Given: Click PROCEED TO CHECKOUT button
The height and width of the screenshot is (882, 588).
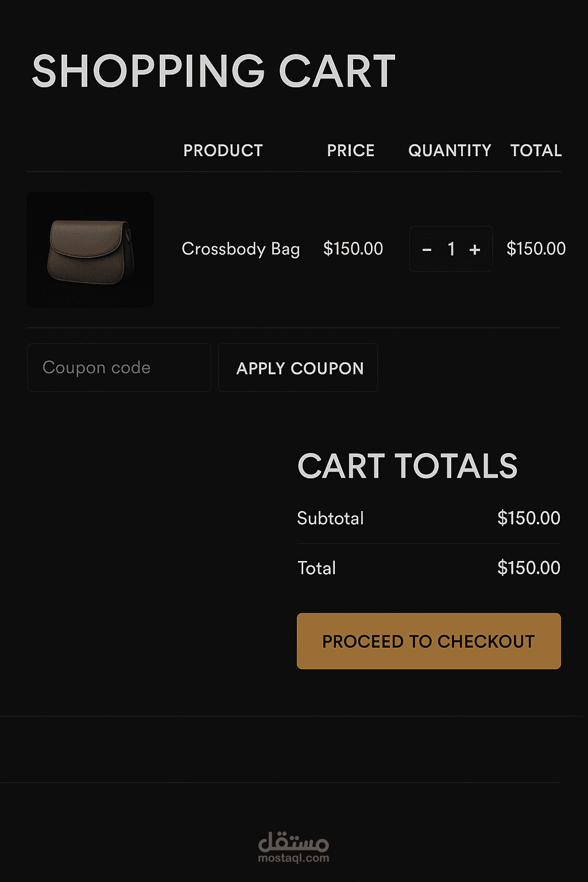Looking at the screenshot, I should [x=428, y=641].
